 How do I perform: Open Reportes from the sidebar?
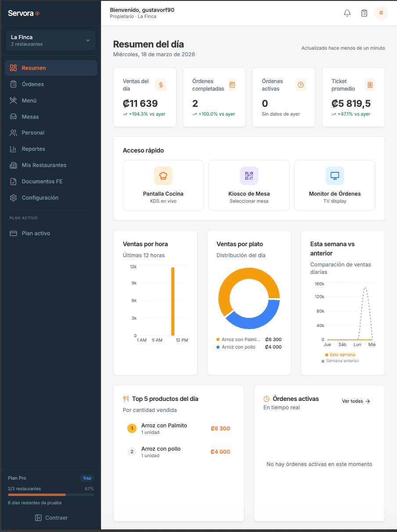point(33,149)
